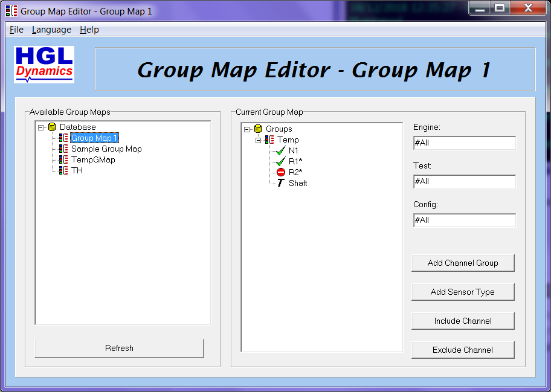Click the icon beside Sample Group Map

tap(63, 149)
